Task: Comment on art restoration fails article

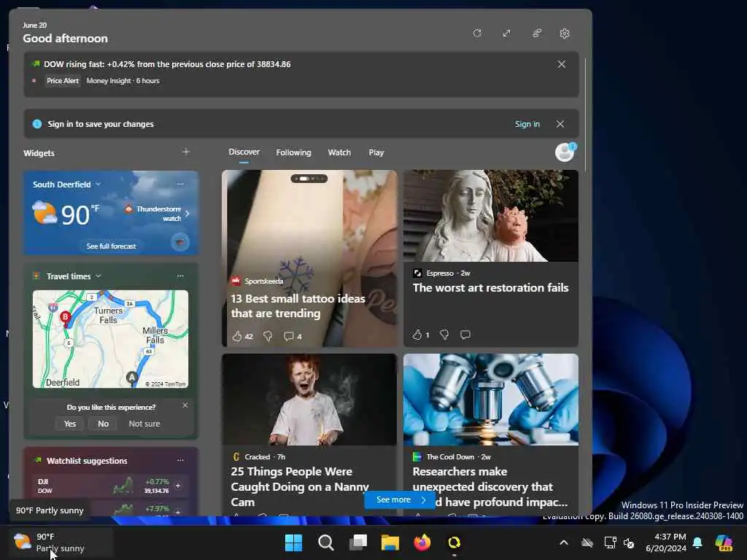Action: pos(465,335)
